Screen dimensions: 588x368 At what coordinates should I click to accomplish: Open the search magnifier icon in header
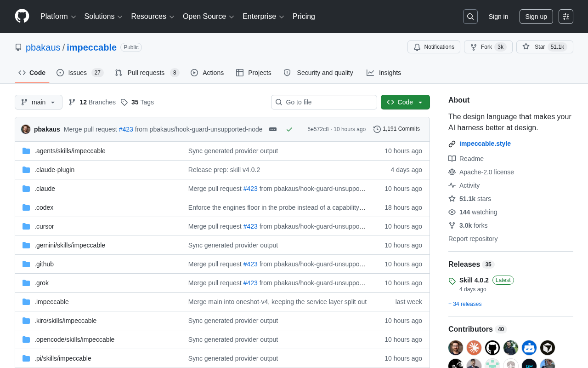pyautogui.click(x=470, y=17)
